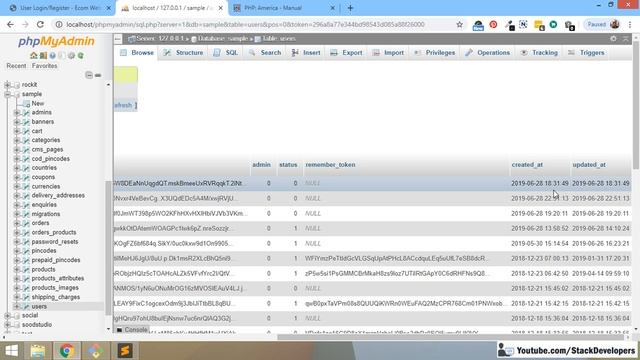
Task: Open the products table in tree
Action: 43,269
